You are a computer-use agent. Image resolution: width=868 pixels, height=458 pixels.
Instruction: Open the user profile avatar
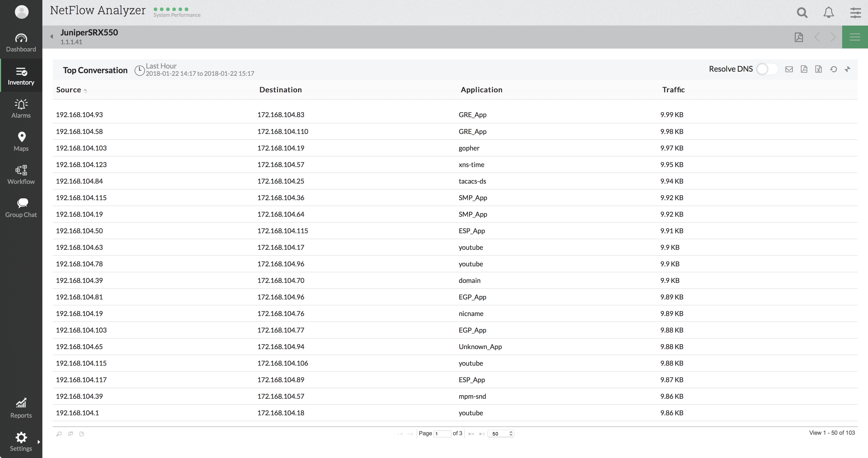point(21,12)
